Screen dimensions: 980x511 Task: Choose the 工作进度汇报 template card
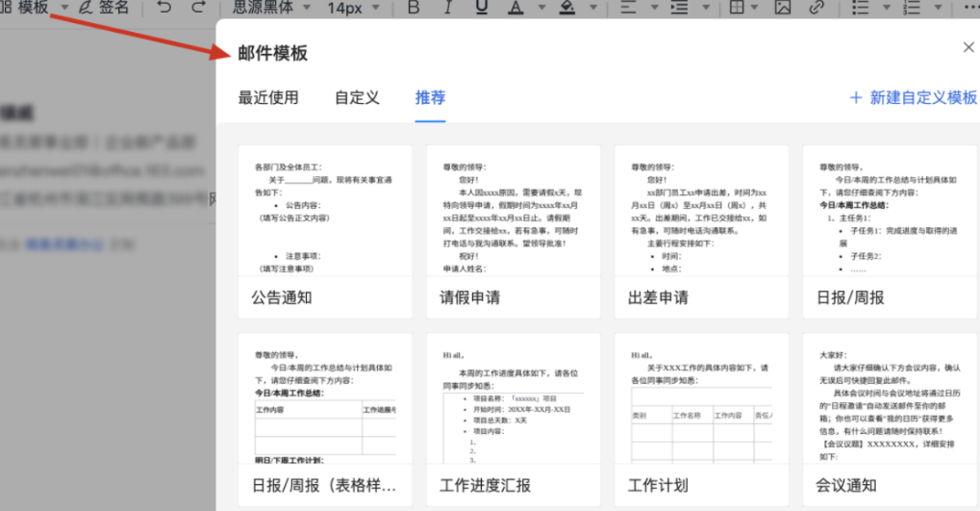tap(514, 419)
